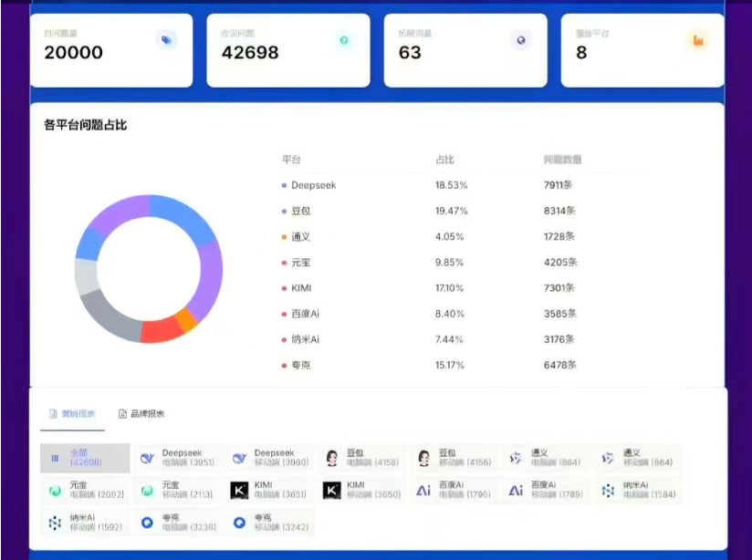Click the 平台 column header
Viewport: 752px width, 560px height.
click(291, 160)
